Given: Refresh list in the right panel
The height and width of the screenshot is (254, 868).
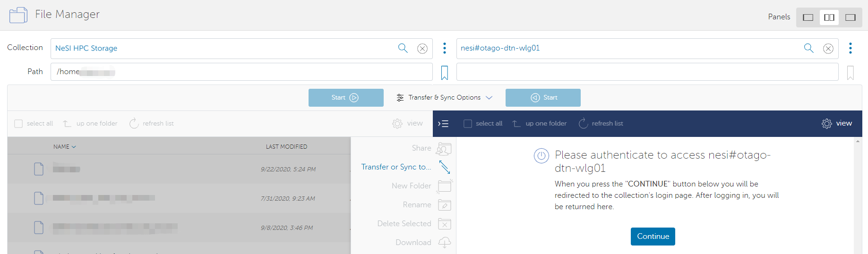Looking at the screenshot, I should pos(601,124).
